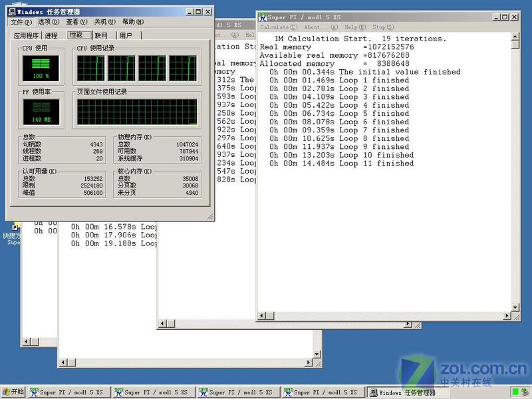Activate the fourth Super PI taskbar button

click(x=323, y=392)
